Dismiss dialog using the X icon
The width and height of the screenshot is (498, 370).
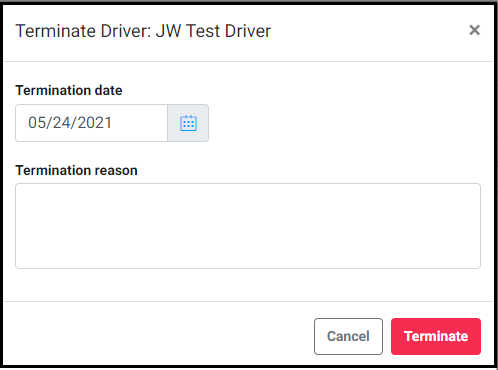[474, 30]
